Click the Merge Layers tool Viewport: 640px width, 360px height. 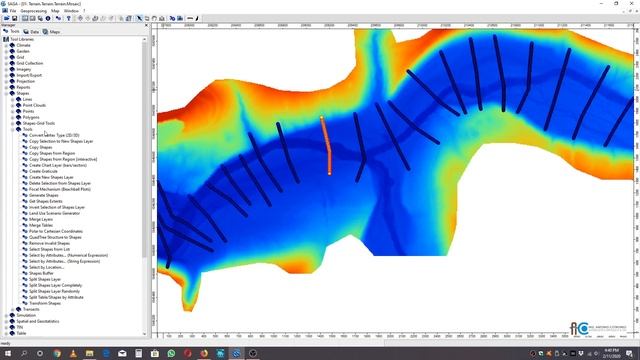pyautogui.click(x=41, y=219)
